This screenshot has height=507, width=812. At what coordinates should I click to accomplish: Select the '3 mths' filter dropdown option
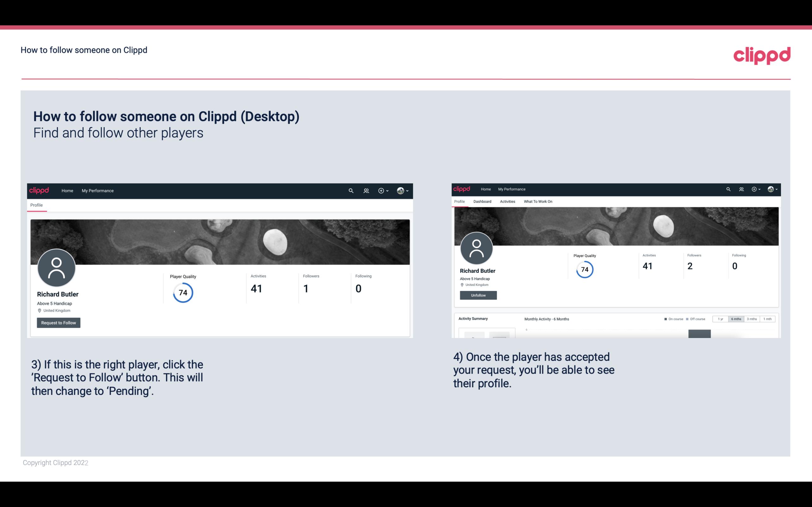point(751,319)
